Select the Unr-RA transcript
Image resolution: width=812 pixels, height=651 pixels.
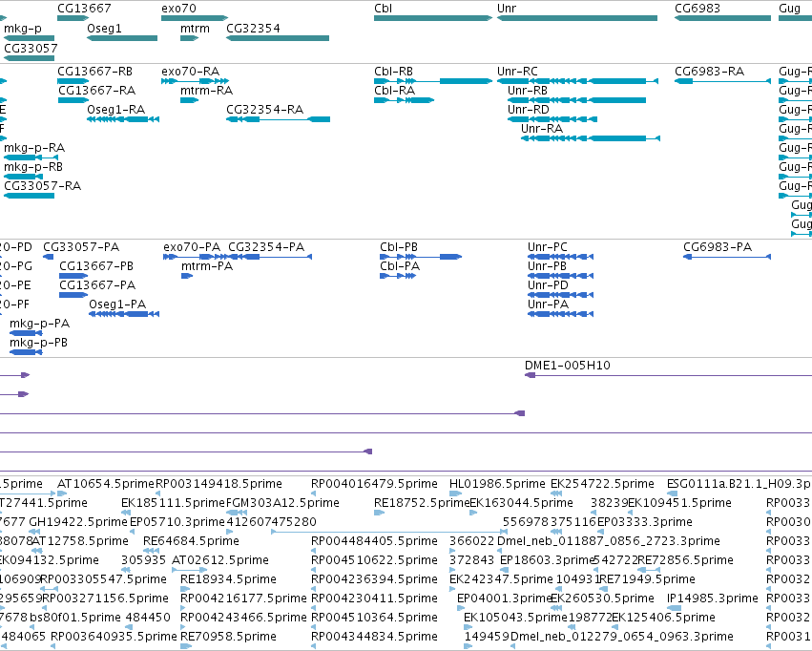point(591,138)
